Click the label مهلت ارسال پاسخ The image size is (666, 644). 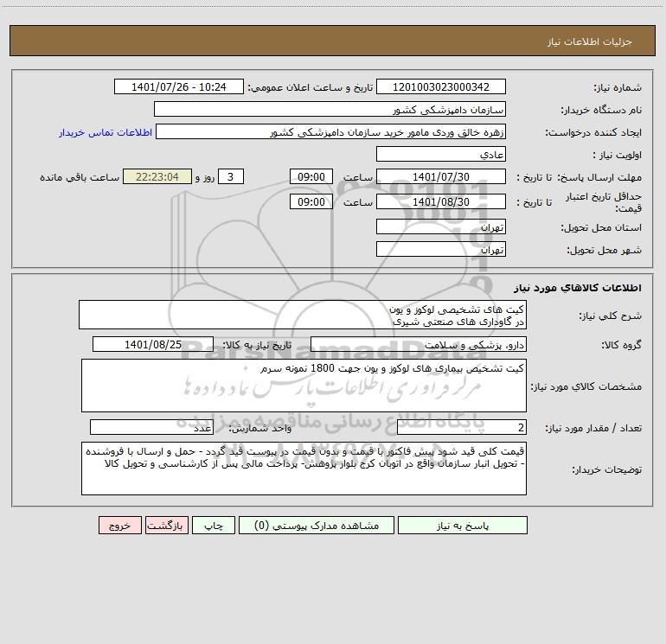pyautogui.click(x=599, y=177)
